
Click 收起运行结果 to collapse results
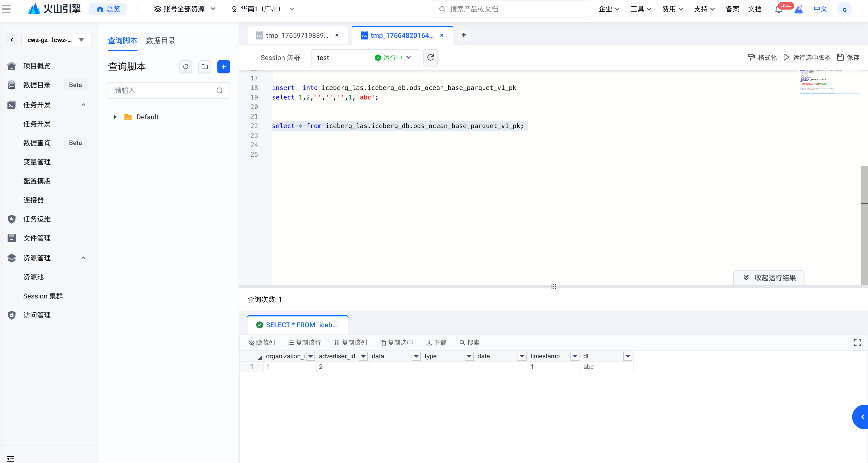(769, 278)
